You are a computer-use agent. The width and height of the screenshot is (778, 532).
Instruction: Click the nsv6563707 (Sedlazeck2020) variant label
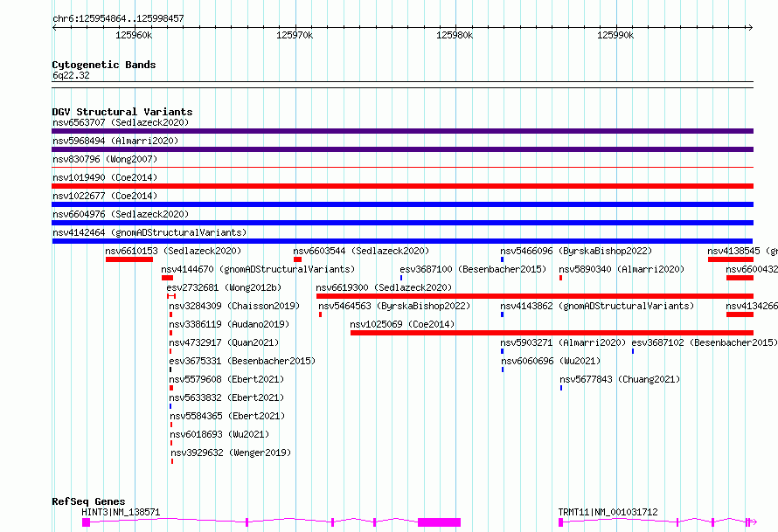120,122
